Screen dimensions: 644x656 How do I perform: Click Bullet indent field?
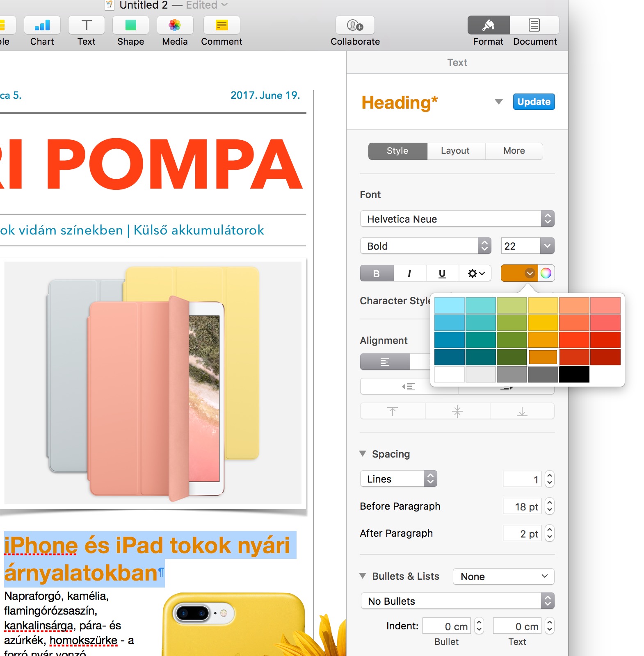447,626
